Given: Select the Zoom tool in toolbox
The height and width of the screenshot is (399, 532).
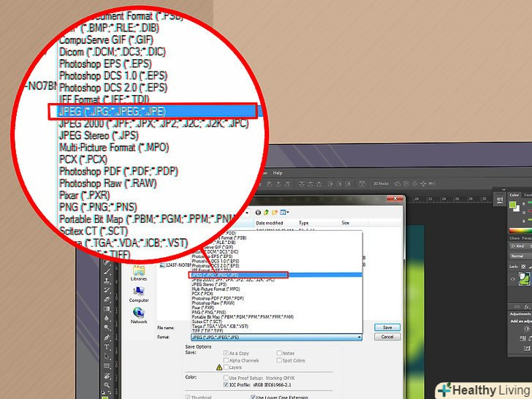Looking at the screenshot, I should (x=107, y=385).
